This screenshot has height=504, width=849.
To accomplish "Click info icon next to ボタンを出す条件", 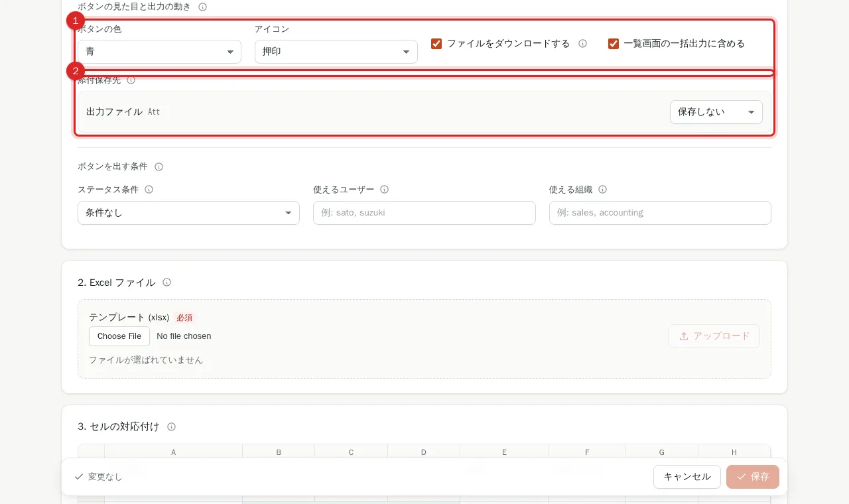I will (159, 167).
